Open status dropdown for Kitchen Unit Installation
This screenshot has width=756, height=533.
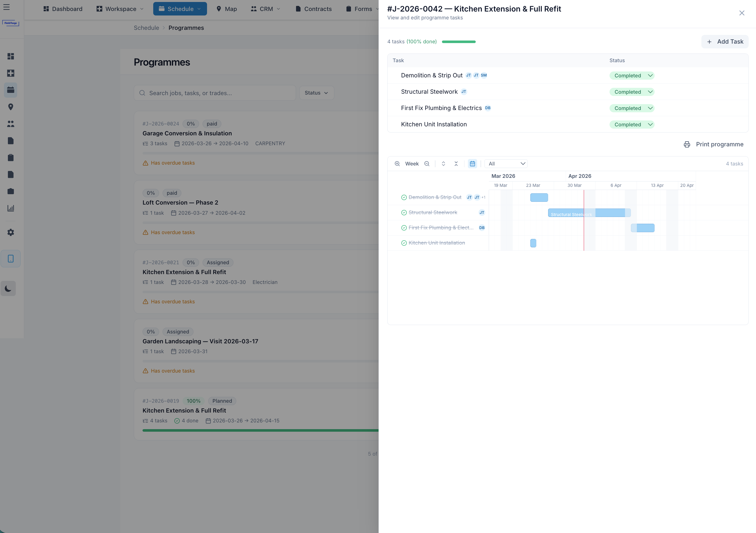point(632,124)
